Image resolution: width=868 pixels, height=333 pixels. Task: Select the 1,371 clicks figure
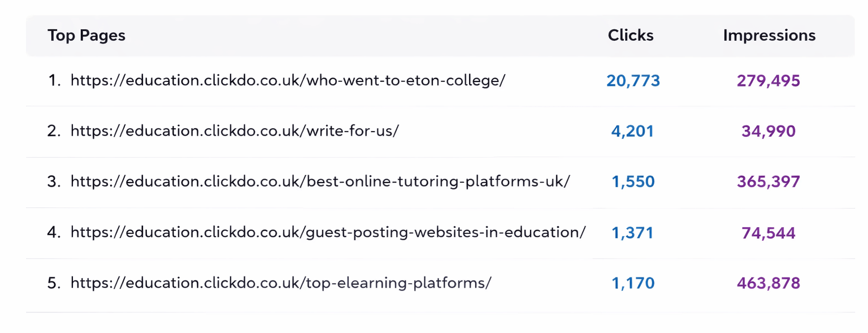[x=633, y=233]
